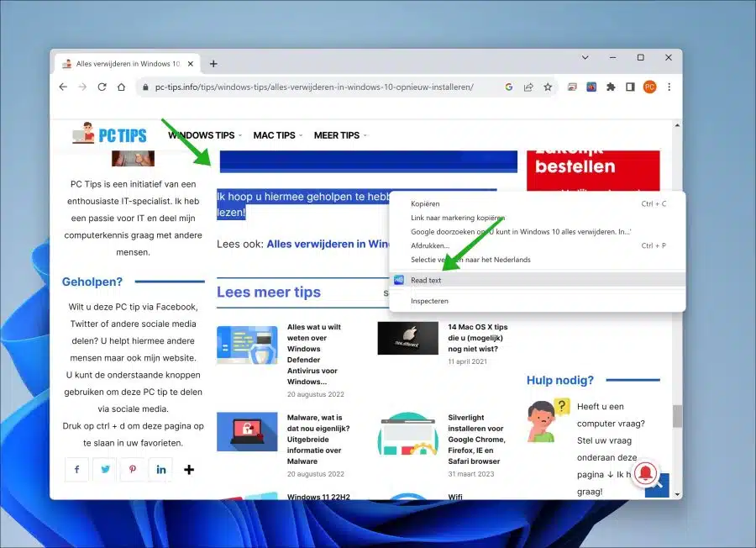756x548 pixels.
Task: Choose 'Google doorzoeken op' menu entry
Action: pyautogui.click(x=537, y=231)
